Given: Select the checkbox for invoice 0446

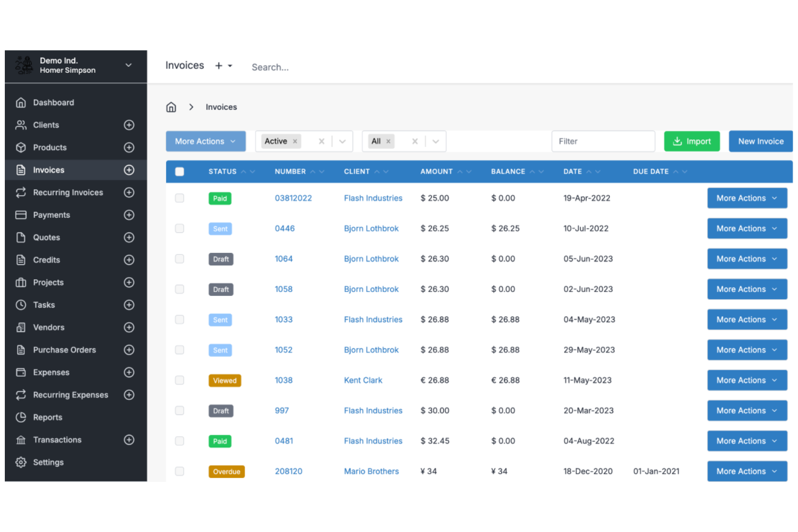Looking at the screenshot, I should (x=180, y=228).
